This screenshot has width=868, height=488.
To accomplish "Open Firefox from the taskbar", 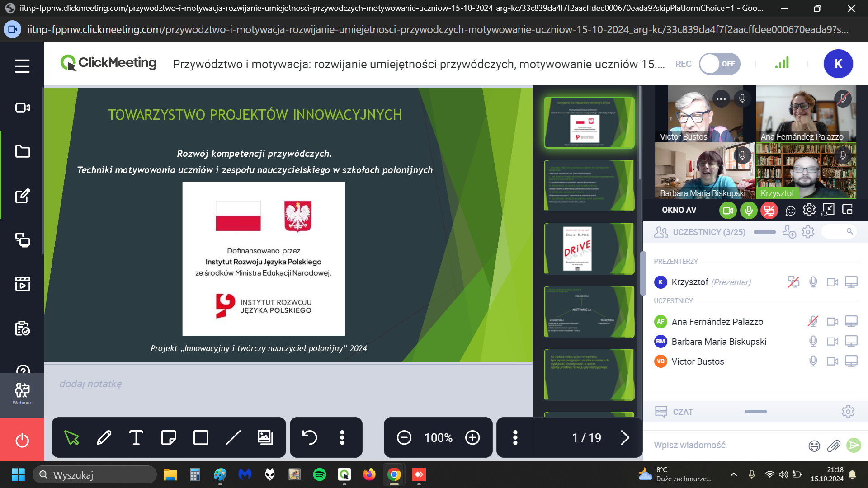I will [369, 474].
